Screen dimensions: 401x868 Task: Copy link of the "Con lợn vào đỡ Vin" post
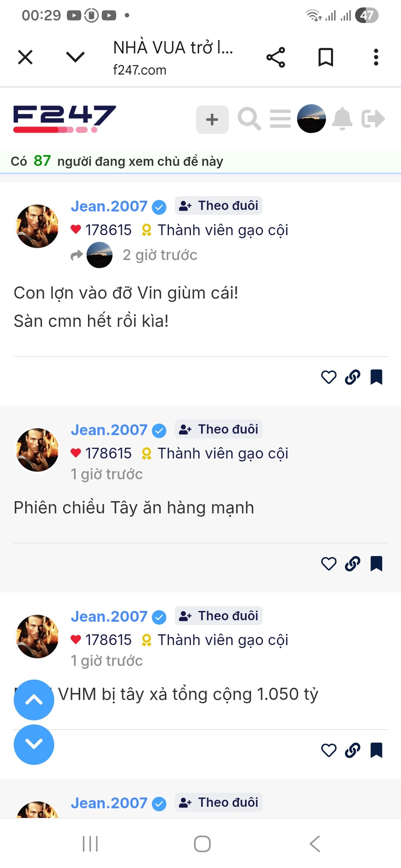tap(352, 377)
